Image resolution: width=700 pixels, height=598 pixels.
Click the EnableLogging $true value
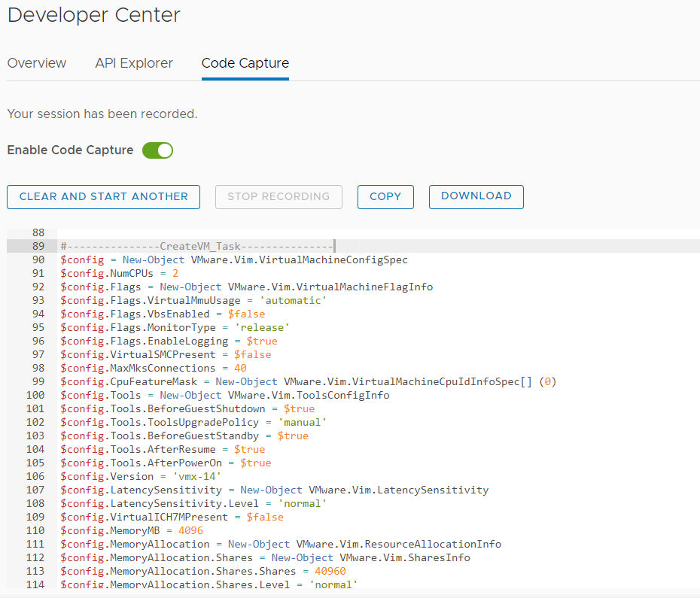coord(262,341)
